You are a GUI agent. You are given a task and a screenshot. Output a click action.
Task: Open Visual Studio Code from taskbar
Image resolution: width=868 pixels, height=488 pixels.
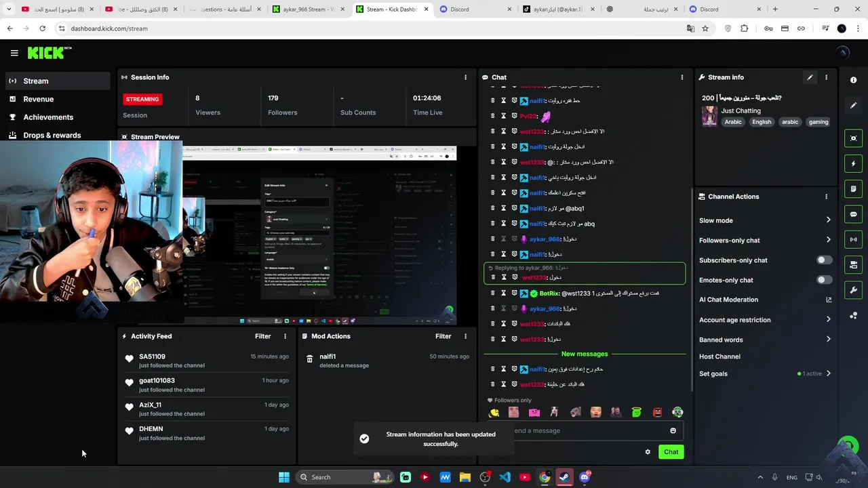point(505,477)
